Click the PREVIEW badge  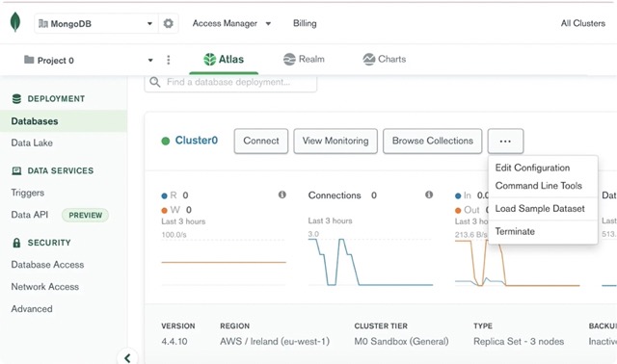pos(85,216)
